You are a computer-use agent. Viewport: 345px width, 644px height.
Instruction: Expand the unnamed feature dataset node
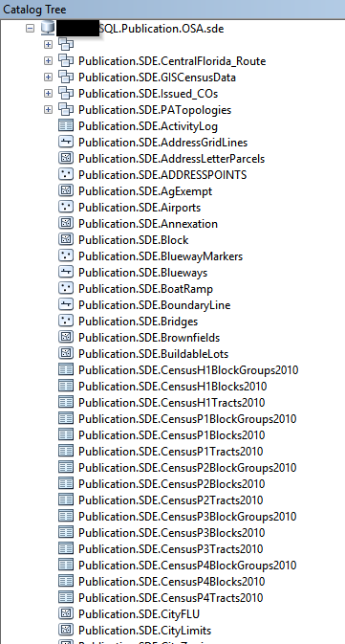click(x=49, y=44)
